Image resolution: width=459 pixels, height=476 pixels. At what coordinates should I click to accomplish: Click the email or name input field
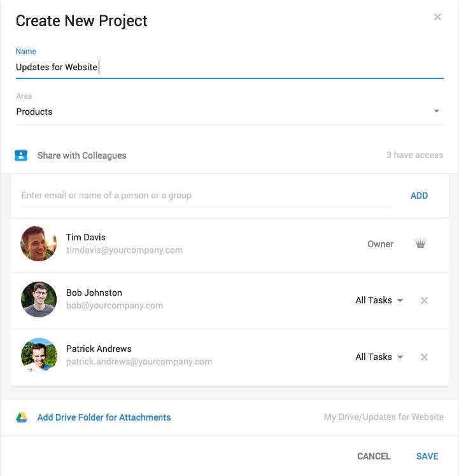pyautogui.click(x=206, y=196)
